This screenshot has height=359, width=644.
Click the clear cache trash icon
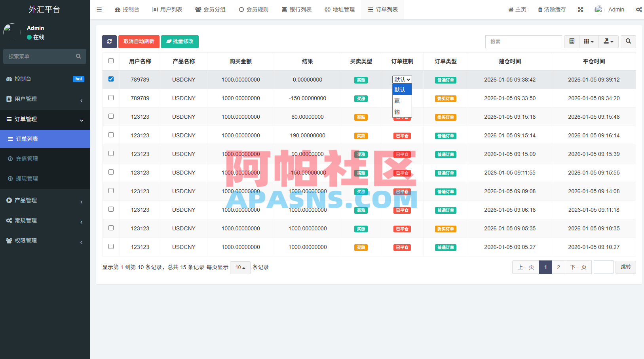tap(540, 9)
